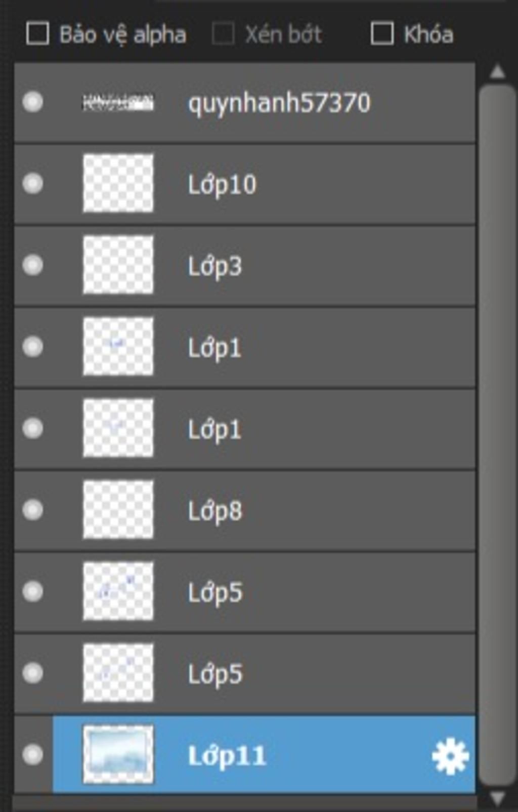518x812 pixels.
Task: Open settings gear for Lớp11 layer
Action: pos(450,756)
